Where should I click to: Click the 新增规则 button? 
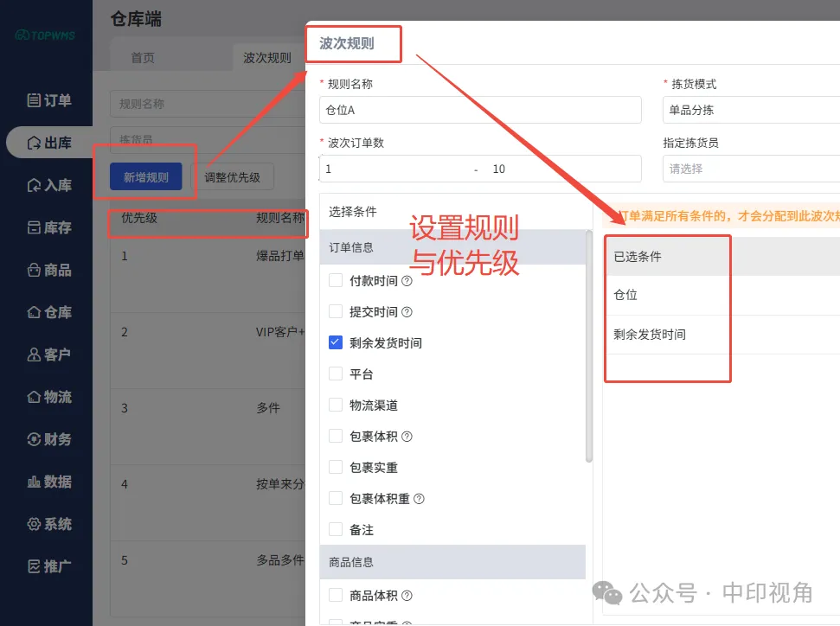[x=145, y=176]
